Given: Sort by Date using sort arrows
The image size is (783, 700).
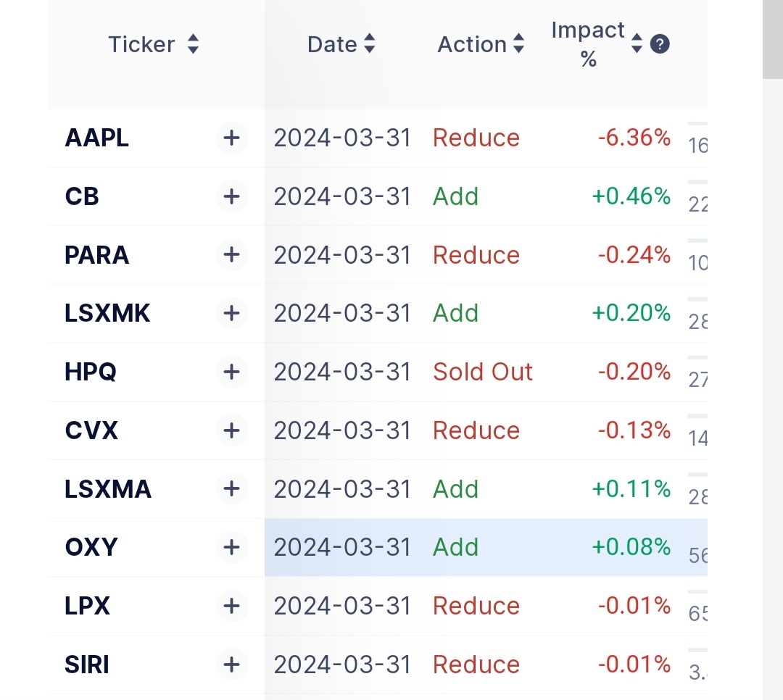Looking at the screenshot, I should (370, 43).
